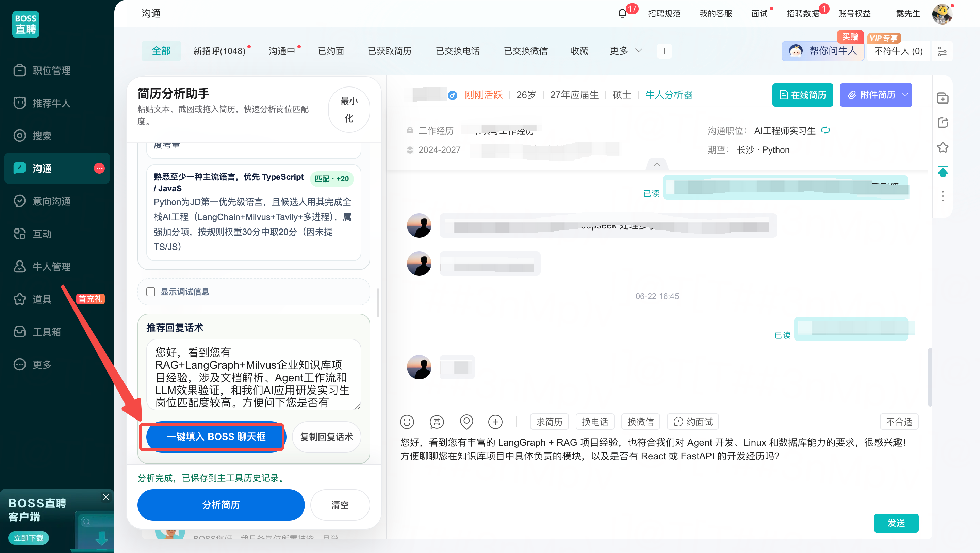Select the 已获取简历 tab
Viewport: 980px width, 553px height.
tap(390, 51)
